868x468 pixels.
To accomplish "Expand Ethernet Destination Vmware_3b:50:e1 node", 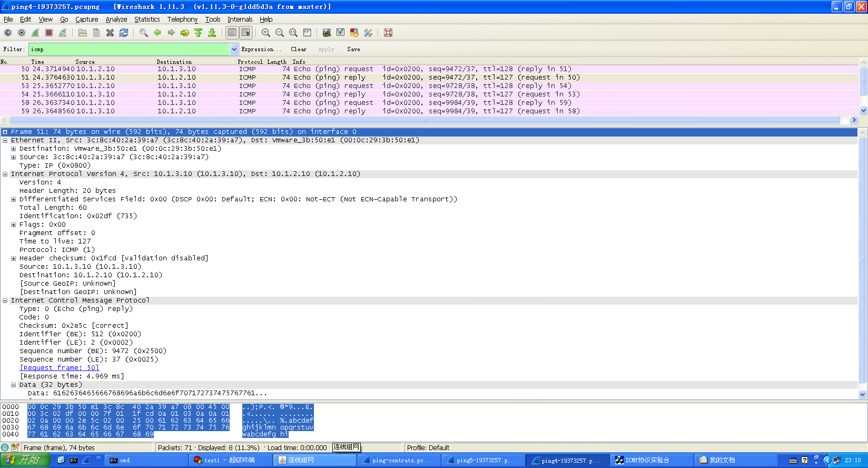I will click(13, 149).
